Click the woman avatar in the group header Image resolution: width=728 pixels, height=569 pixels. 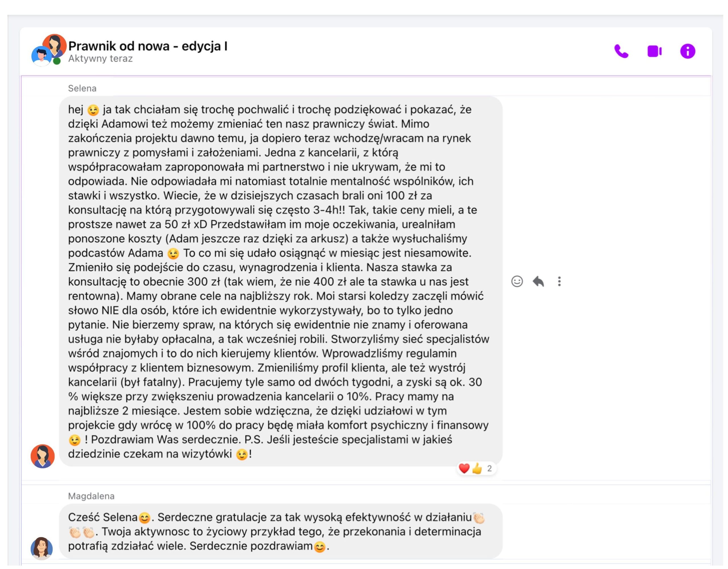point(55,44)
